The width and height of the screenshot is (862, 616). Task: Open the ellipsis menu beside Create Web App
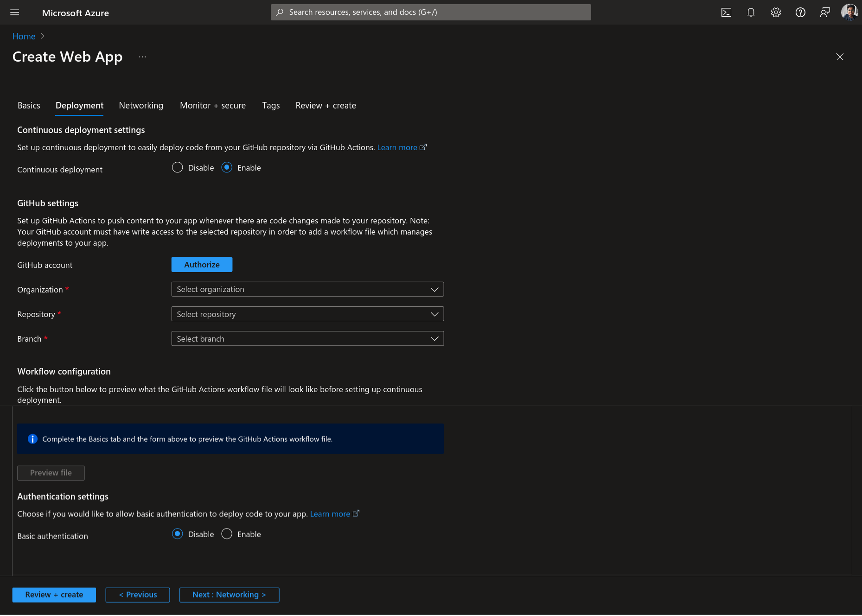142,57
